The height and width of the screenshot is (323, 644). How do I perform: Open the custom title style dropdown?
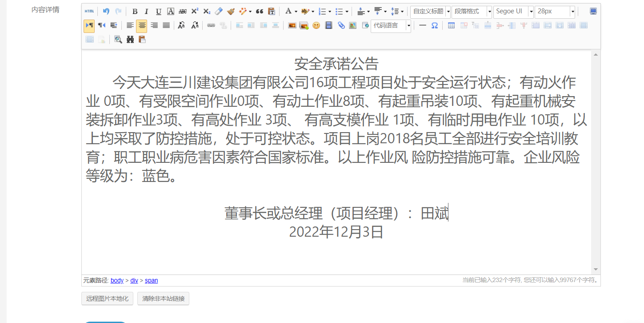[x=430, y=12]
